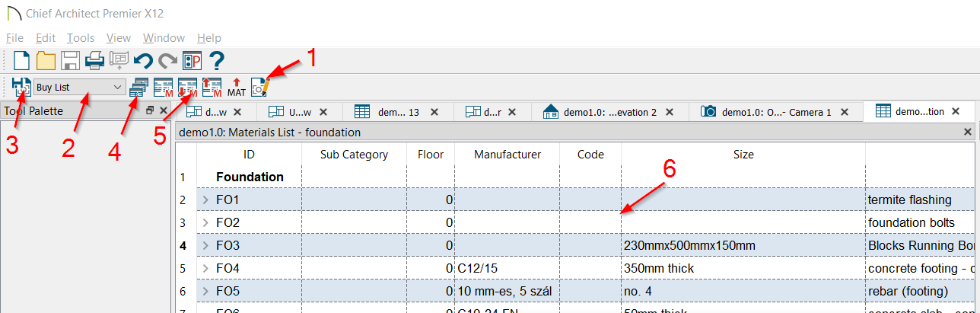Click the MAT export arrow icon

click(x=237, y=88)
